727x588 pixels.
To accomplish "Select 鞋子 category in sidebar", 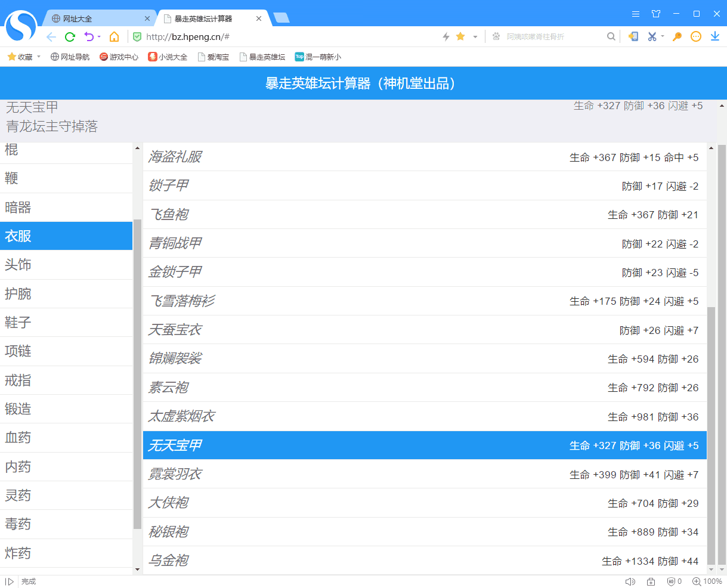I will (x=66, y=323).
